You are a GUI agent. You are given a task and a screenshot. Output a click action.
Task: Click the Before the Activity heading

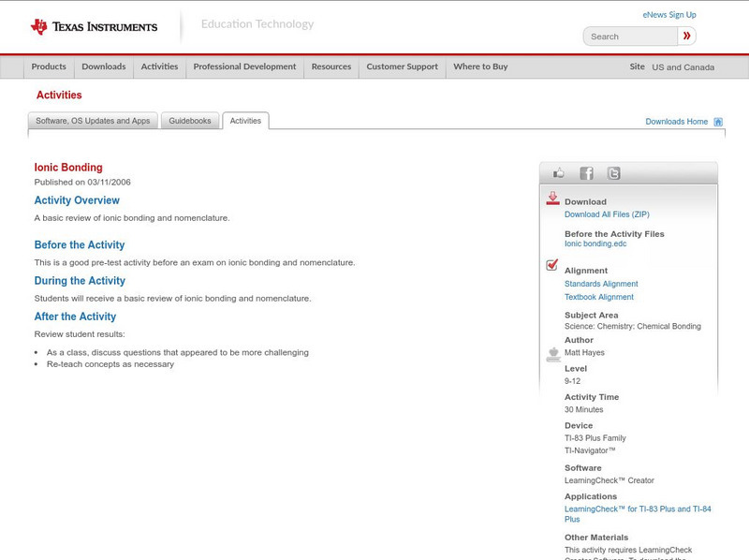tap(80, 244)
